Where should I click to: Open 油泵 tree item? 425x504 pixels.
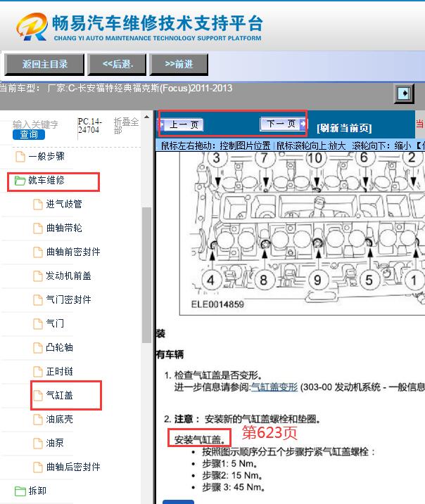tap(55, 443)
